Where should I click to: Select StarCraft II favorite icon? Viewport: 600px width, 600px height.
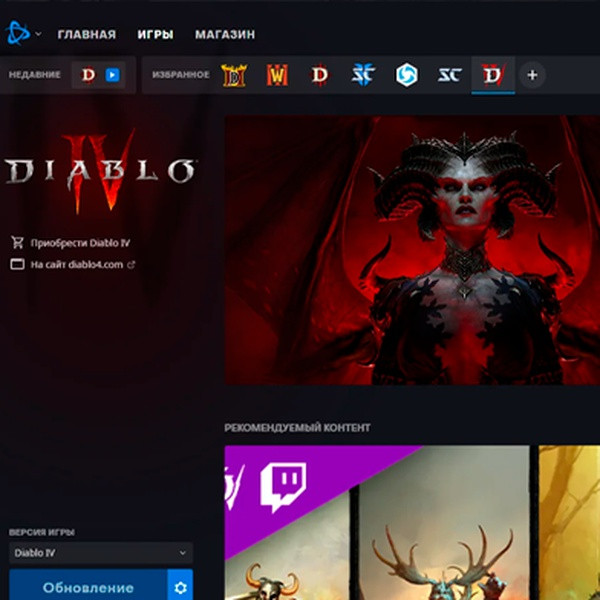[x=363, y=75]
